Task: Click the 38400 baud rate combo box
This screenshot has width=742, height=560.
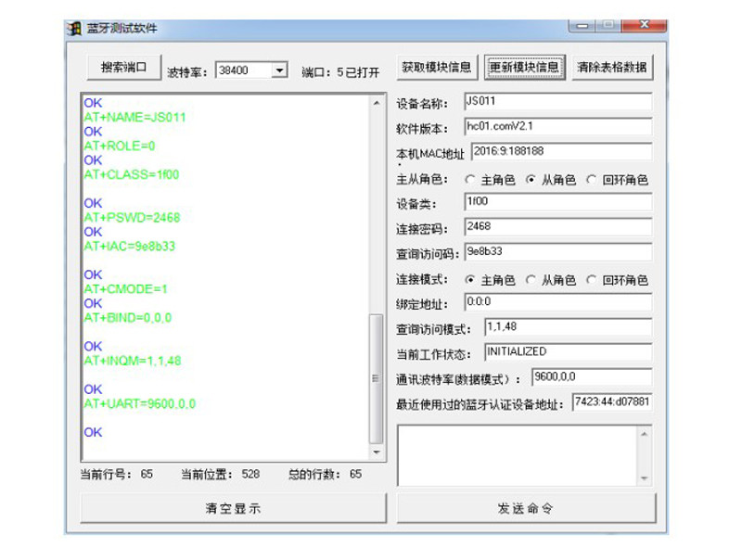Action: [x=250, y=70]
